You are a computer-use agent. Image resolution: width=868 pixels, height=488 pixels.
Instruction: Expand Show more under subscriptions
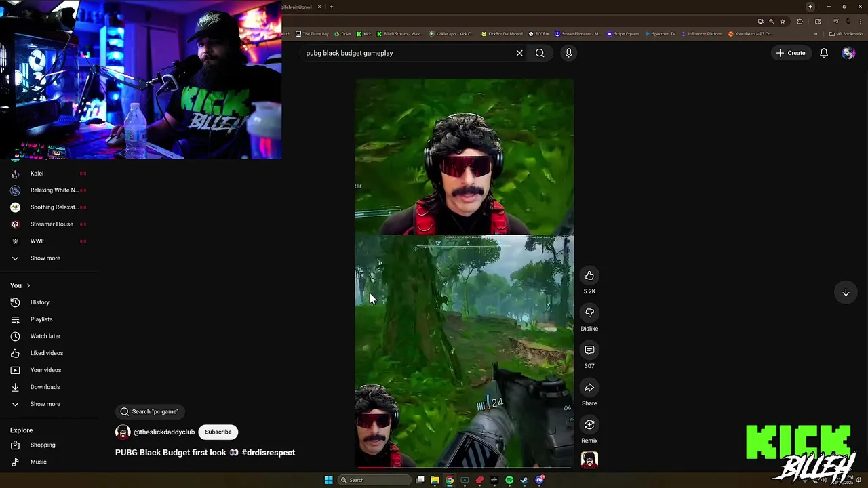coord(49,258)
